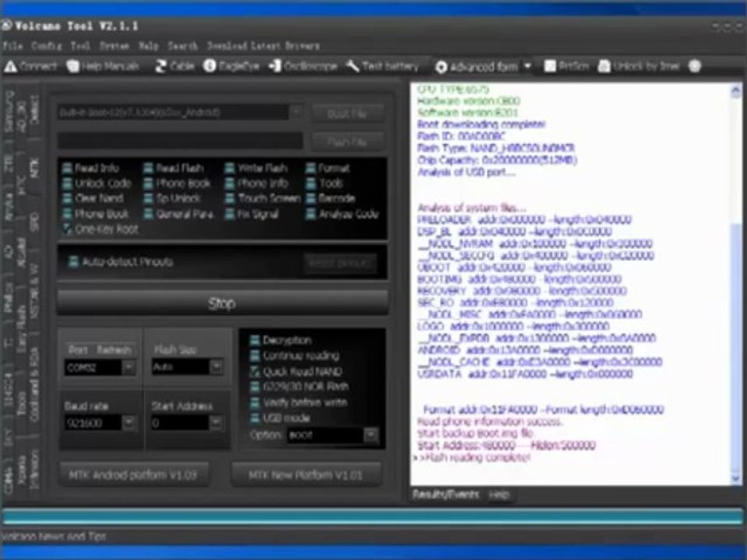The width and height of the screenshot is (747, 560).
Task: Expand the boot file path dropdown
Action: point(296,112)
